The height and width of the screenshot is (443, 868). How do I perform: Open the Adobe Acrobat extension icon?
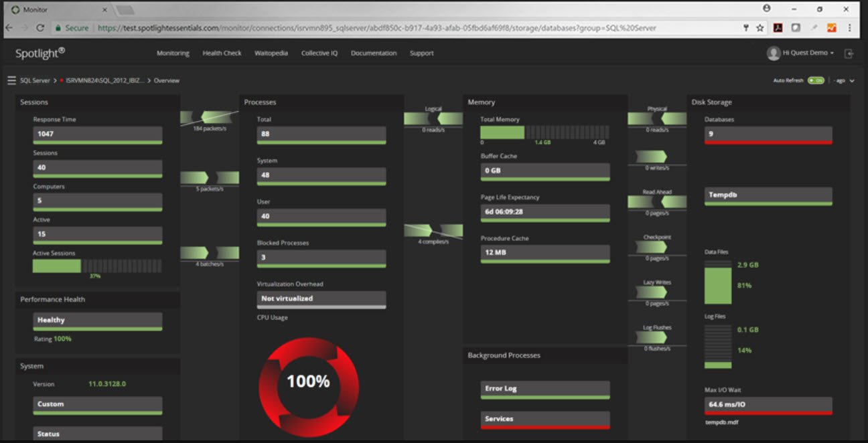(778, 28)
